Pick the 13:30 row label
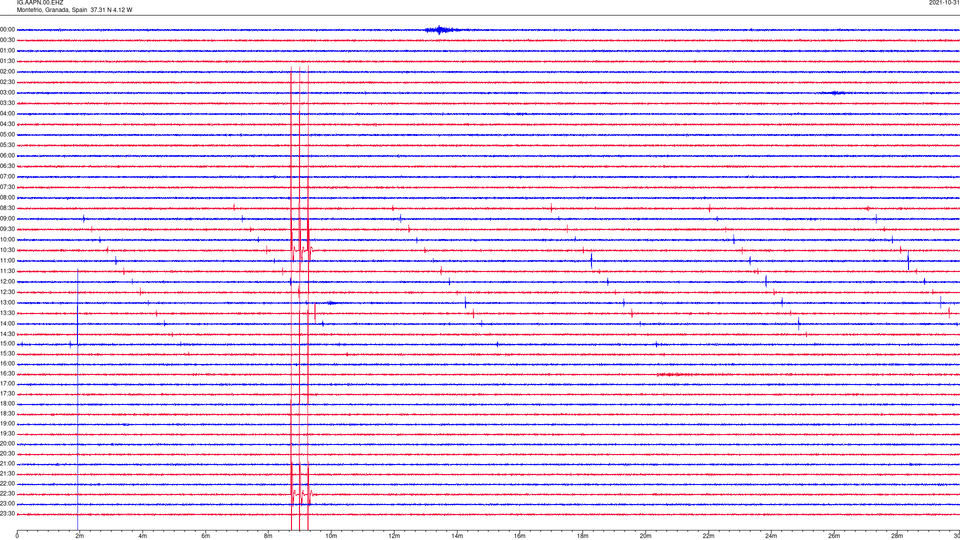The height and width of the screenshot is (540, 960). pos(7,313)
